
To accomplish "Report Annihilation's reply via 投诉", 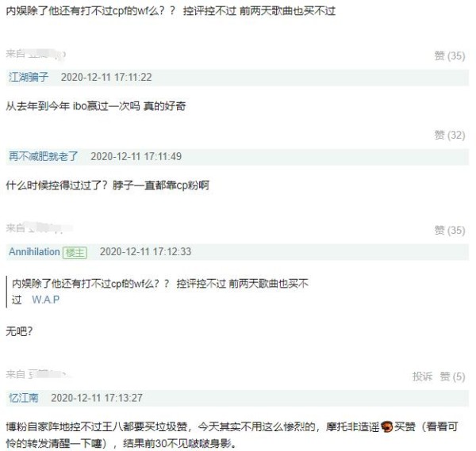I will point(422,376).
